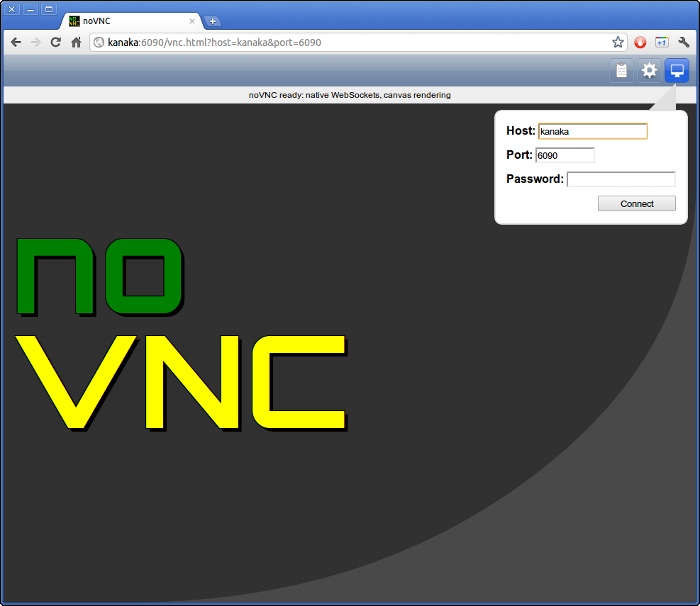Click the 'Password:' label

point(535,179)
